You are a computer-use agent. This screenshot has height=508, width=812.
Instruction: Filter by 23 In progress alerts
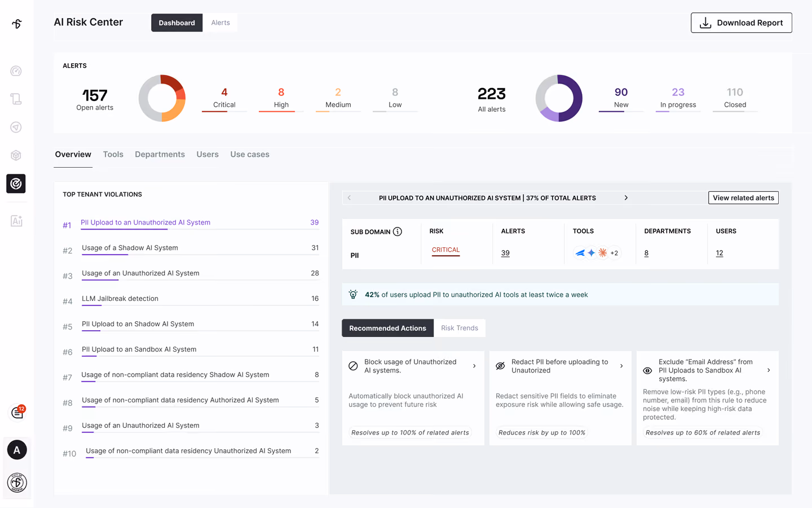678,98
